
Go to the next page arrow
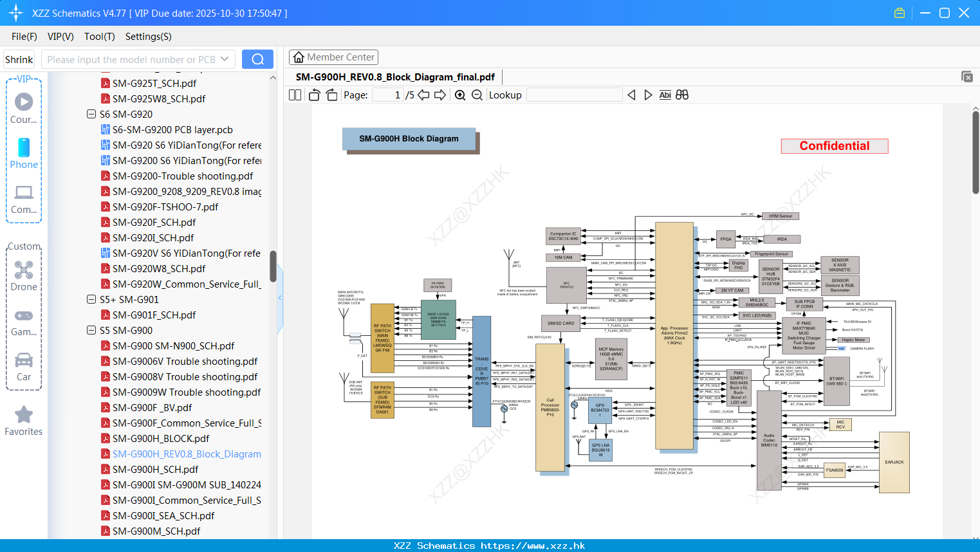point(440,95)
